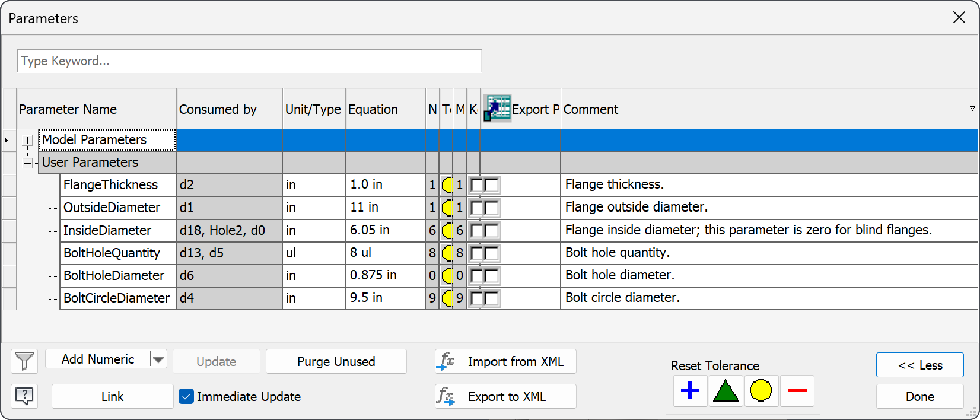
Task: Edit the equation 8 ul
Action: 386,253
